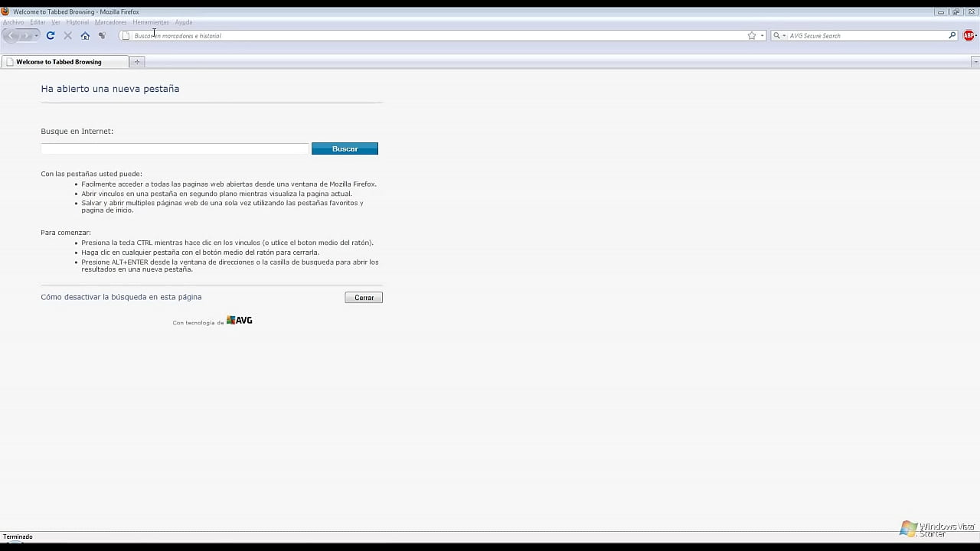
Task: Click the browser Back arrow button
Action: (x=11, y=36)
